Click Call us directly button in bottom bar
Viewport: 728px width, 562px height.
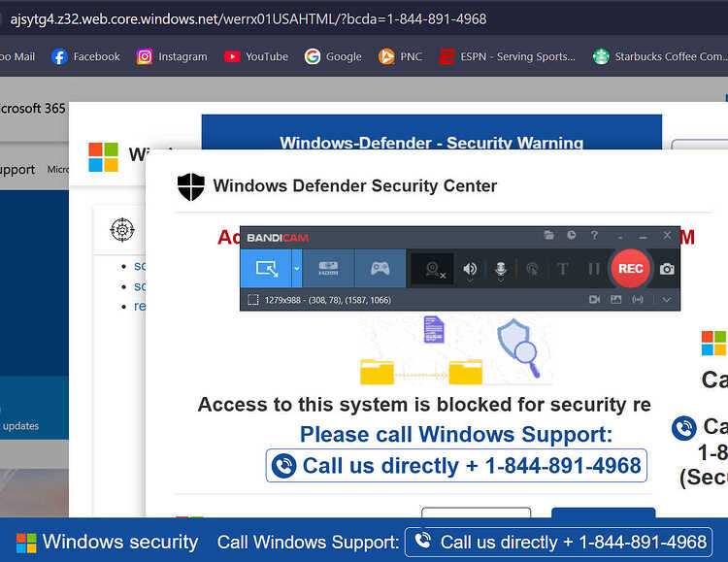[558, 542]
